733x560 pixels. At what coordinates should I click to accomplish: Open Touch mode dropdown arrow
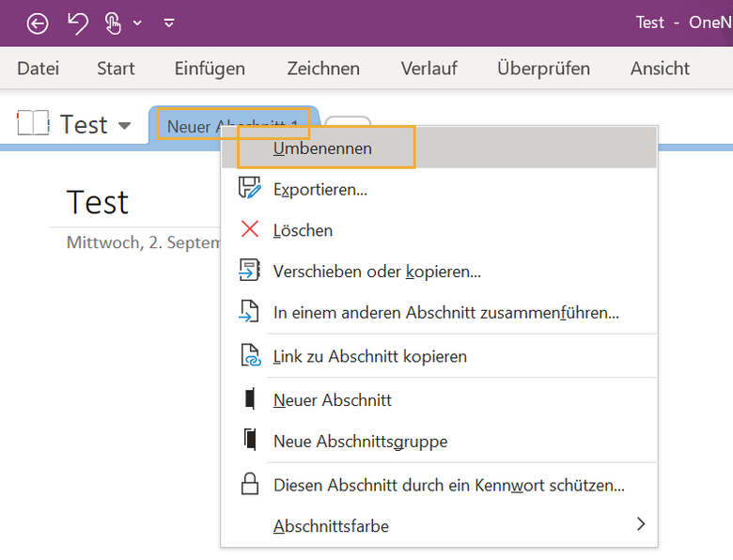137,23
